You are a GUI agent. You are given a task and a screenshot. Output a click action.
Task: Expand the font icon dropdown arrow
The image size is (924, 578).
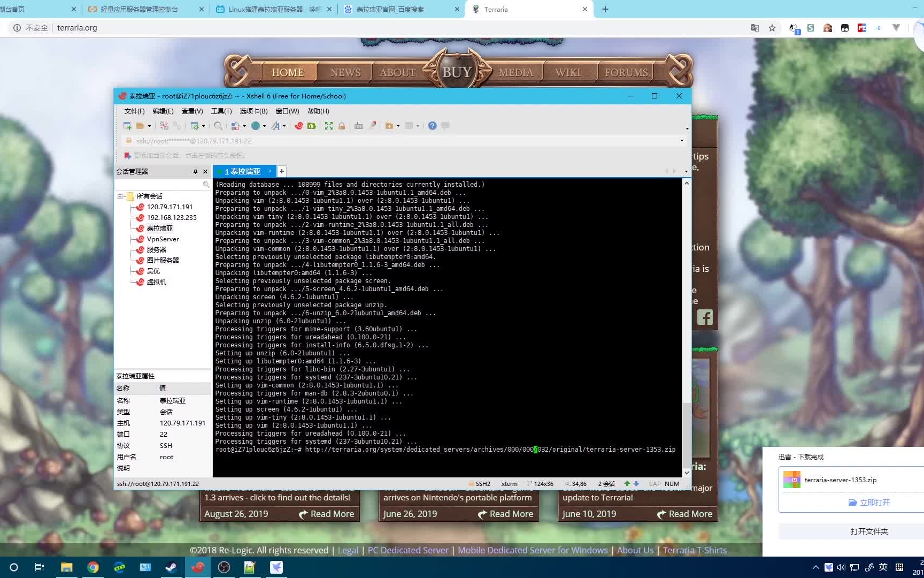tap(284, 126)
